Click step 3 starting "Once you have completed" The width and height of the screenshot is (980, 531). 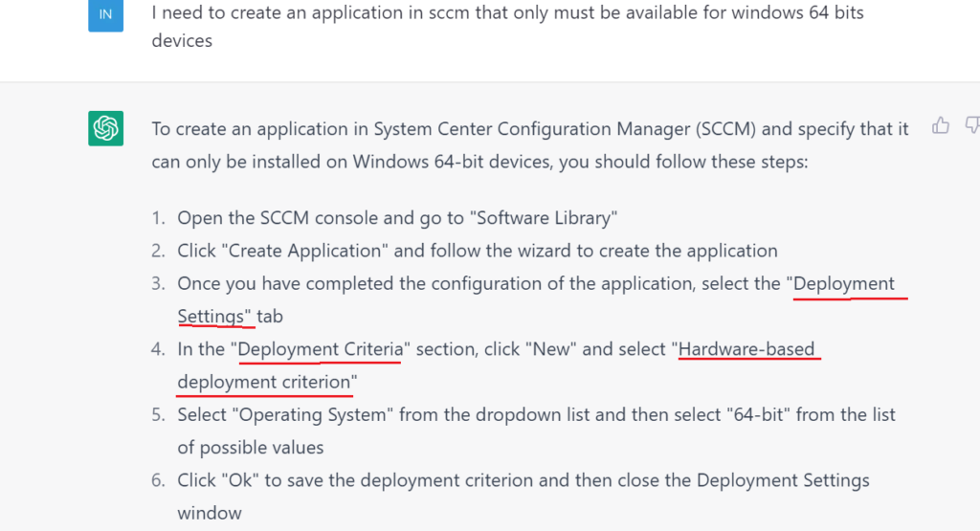click(536, 299)
